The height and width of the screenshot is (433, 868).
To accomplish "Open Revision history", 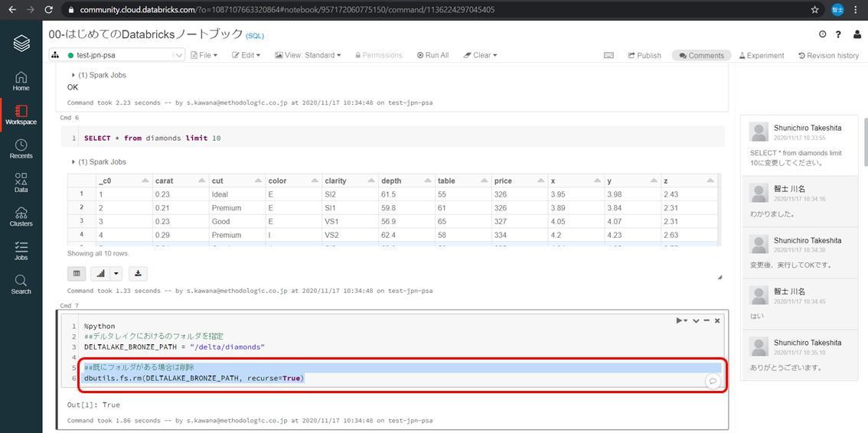I will coord(829,55).
